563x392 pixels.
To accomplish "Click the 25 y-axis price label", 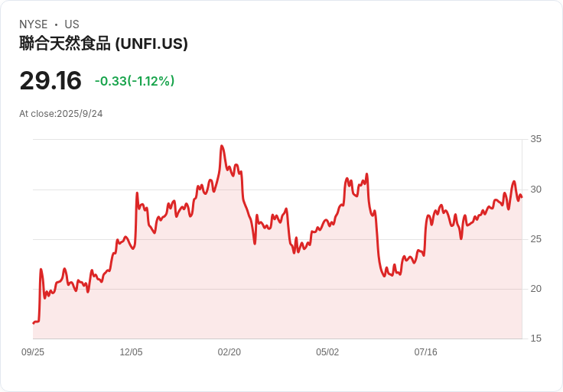I will tap(535, 239).
